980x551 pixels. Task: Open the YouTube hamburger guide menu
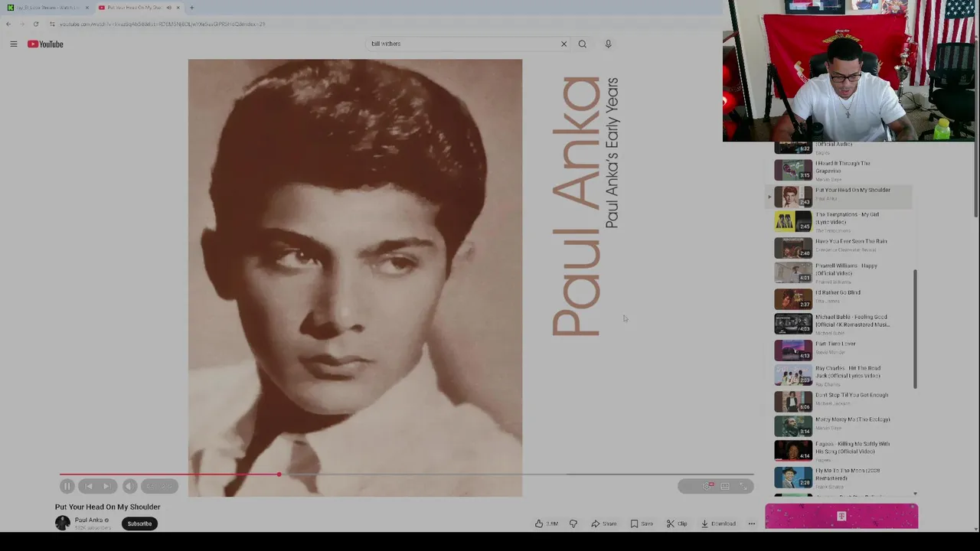(13, 44)
